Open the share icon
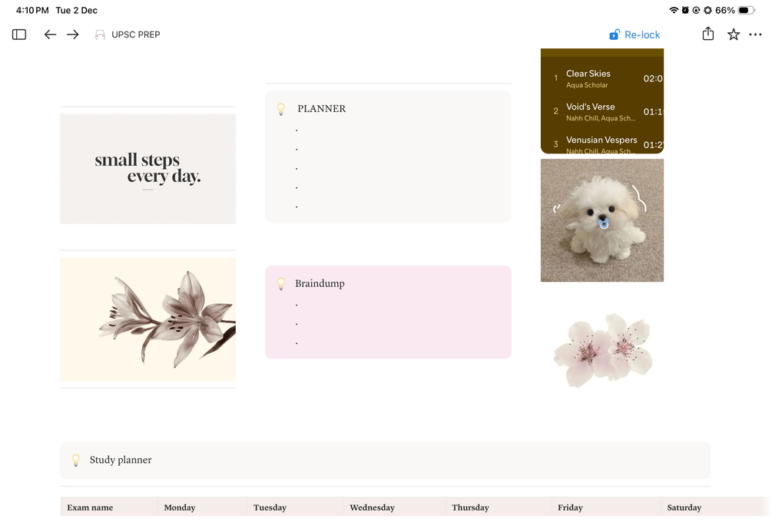The height and width of the screenshot is (532, 772). (708, 34)
